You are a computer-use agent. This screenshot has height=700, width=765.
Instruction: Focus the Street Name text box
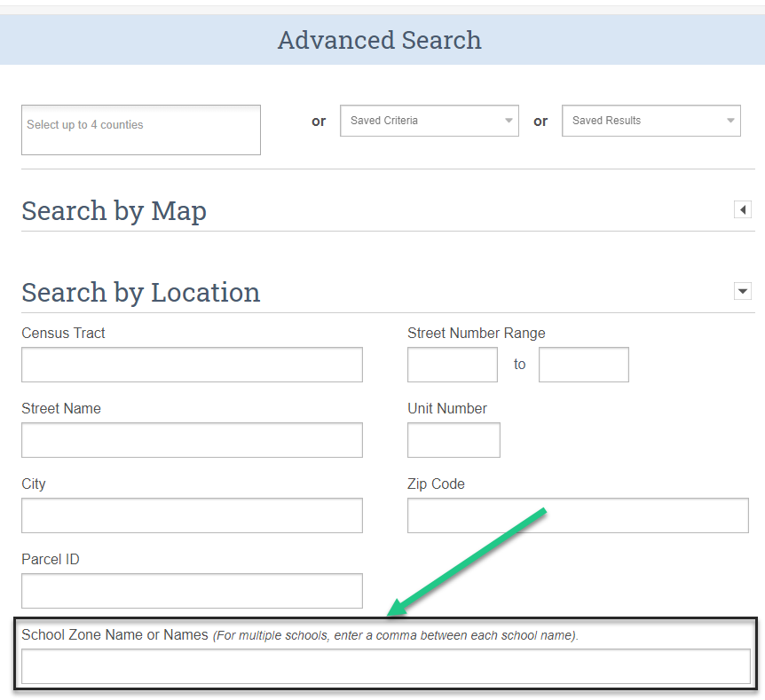[192, 440]
